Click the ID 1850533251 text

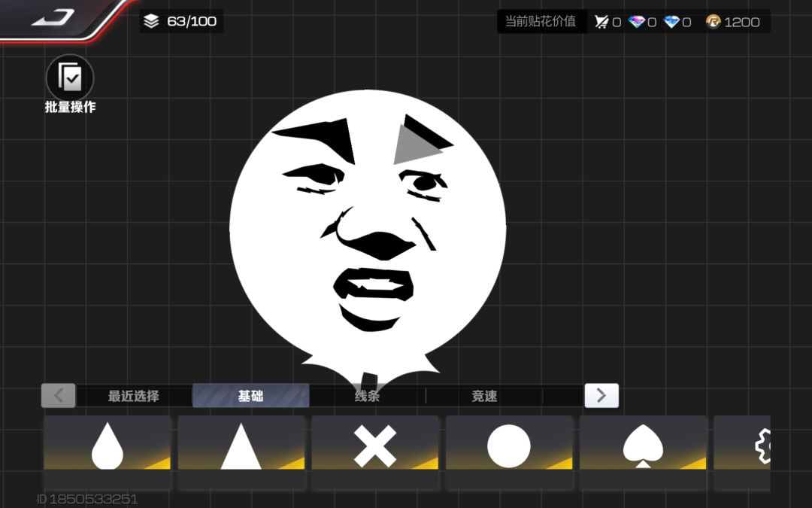coord(87,499)
